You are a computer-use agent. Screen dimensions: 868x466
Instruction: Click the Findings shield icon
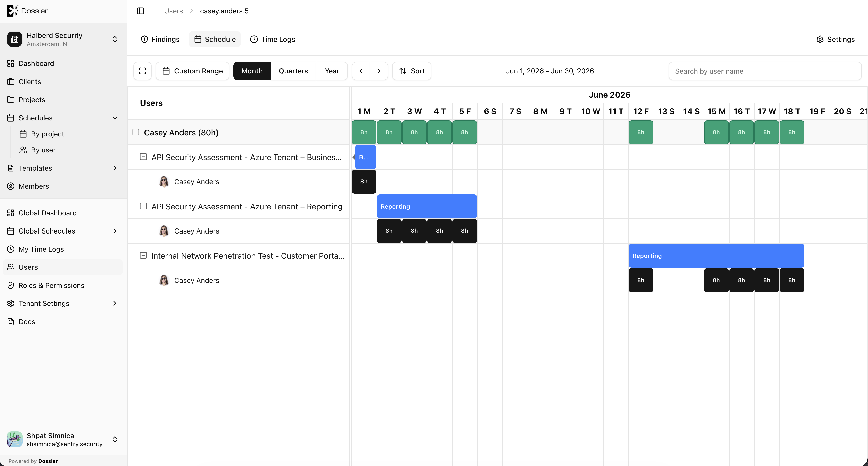[x=144, y=40]
